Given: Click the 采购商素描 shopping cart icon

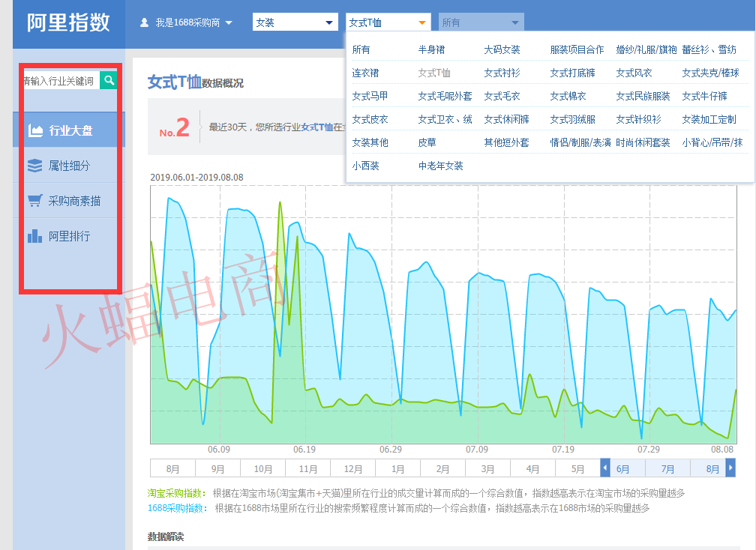Looking at the screenshot, I should point(34,201).
